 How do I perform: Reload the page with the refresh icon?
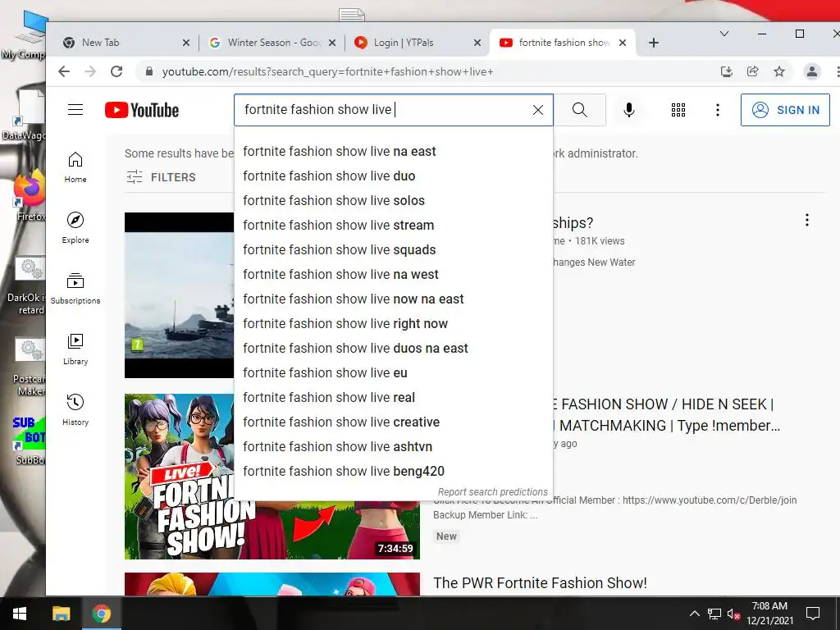pyautogui.click(x=116, y=71)
